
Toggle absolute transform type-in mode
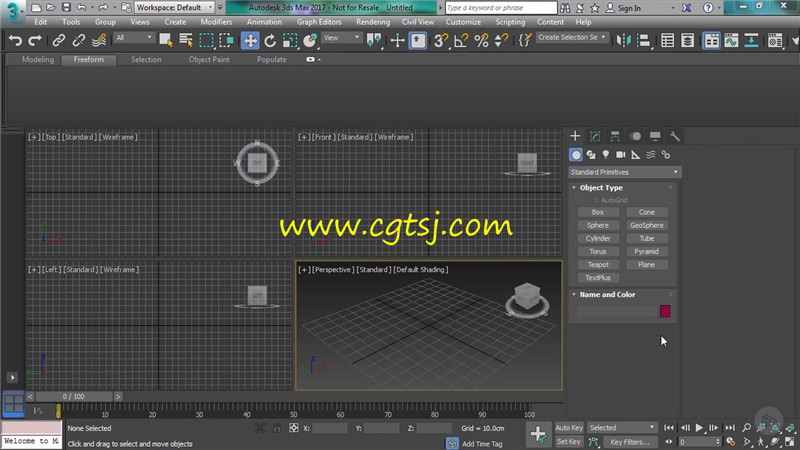(x=293, y=428)
